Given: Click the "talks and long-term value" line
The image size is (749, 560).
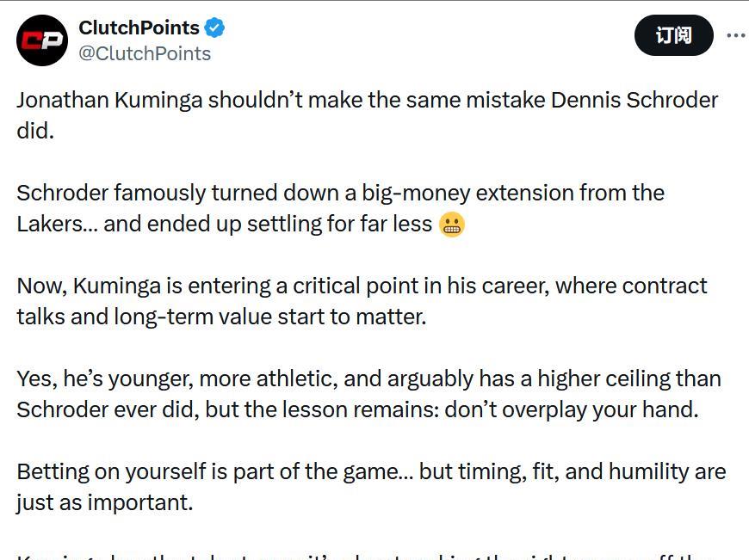Looking at the screenshot, I should (221, 317).
